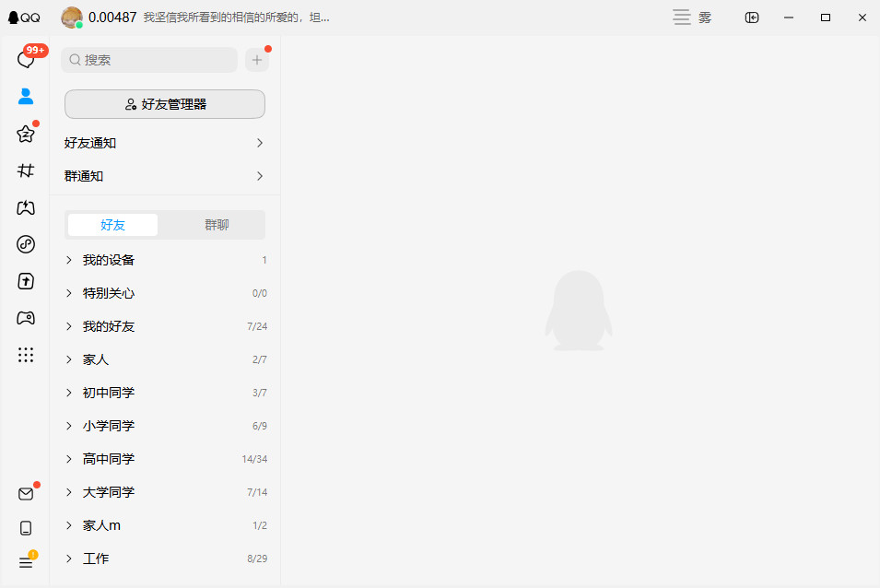Open the nine-dot more apps grid

26,355
